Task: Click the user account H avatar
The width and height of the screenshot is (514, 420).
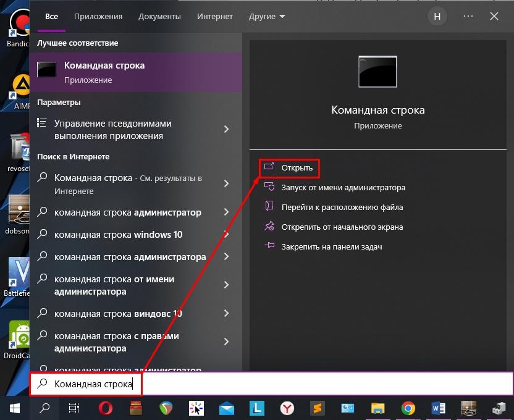Action: click(437, 17)
